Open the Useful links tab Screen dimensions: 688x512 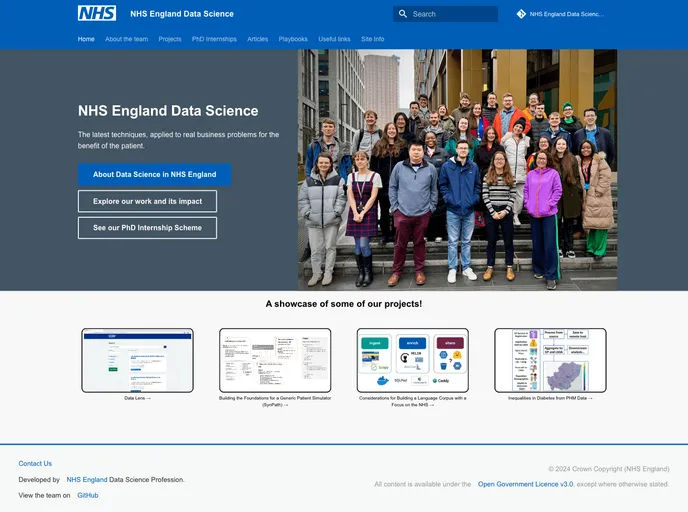pyautogui.click(x=334, y=39)
